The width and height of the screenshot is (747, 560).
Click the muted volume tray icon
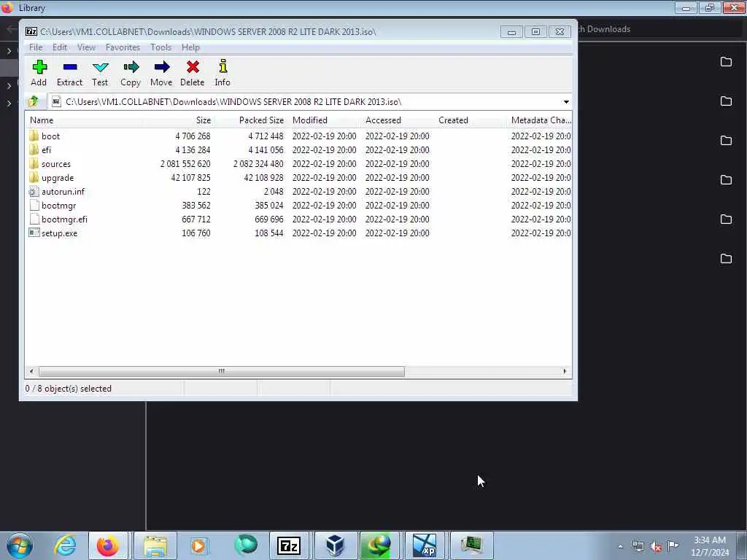(x=656, y=547)
